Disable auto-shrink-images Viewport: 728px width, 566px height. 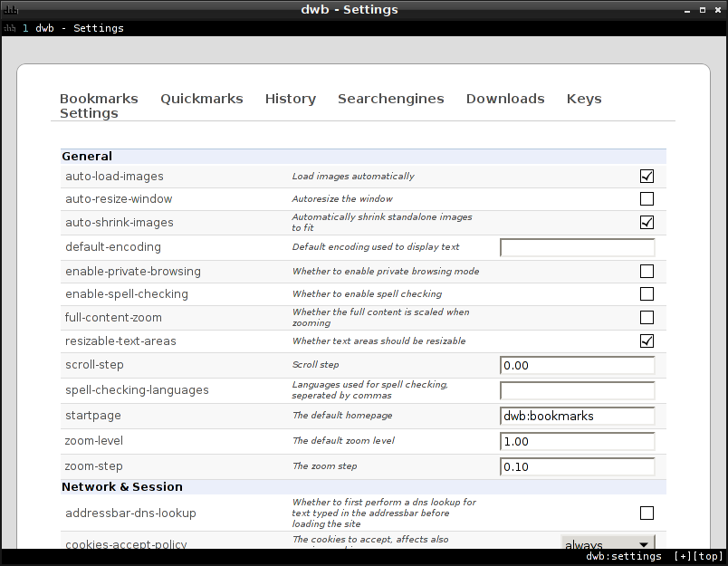click(647, 222)
